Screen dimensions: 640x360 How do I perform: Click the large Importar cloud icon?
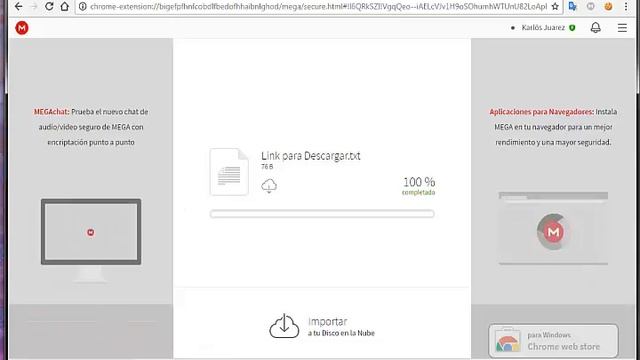point(284,326)
